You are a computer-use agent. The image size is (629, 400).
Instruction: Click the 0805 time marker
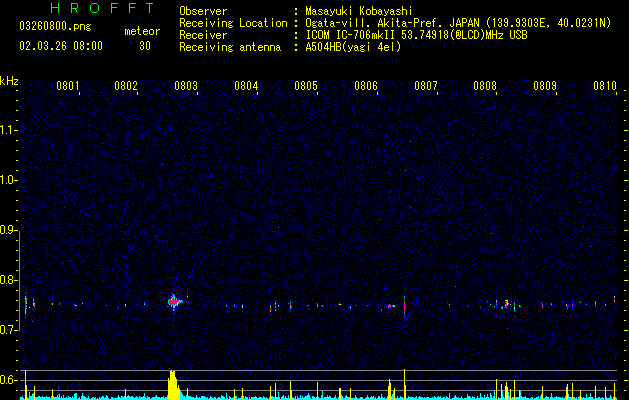coord(306,86)
